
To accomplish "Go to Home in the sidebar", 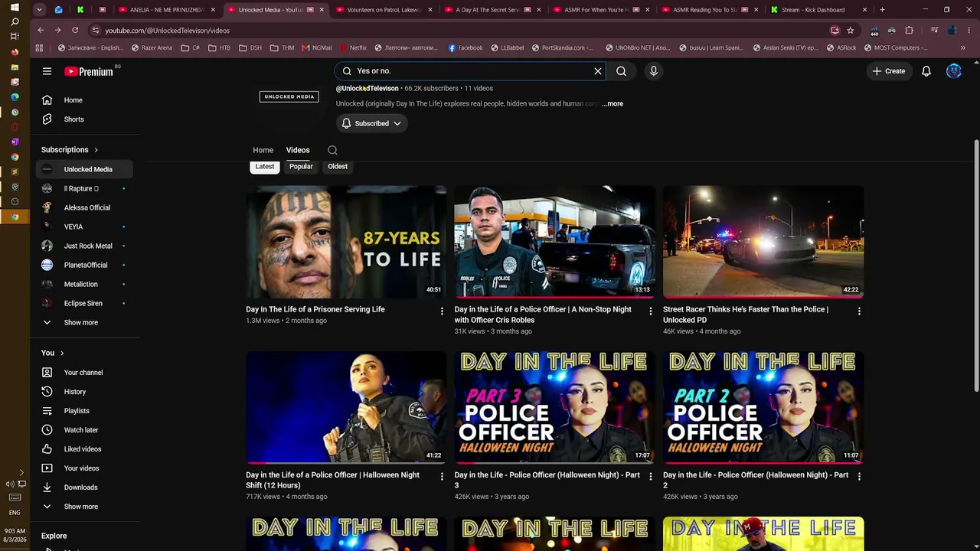I will pos(85,100).
